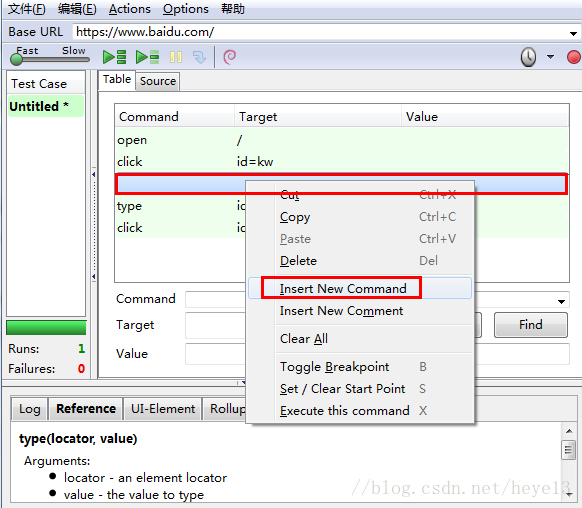
Task: Click the Find button
Action: (530, 325)
